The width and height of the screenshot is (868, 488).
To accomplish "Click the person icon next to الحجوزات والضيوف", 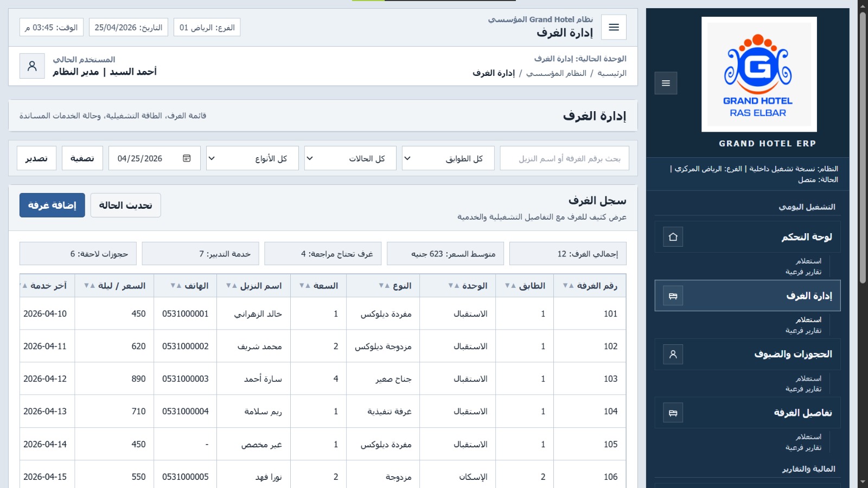I will tap(673, 354).
